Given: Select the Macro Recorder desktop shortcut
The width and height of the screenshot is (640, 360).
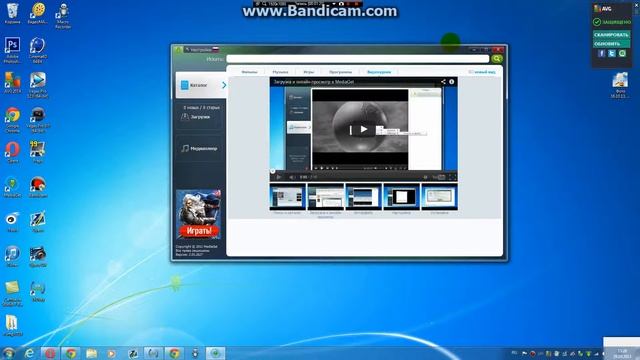Looking at the screenshot, I should click(x=62, y=16).
